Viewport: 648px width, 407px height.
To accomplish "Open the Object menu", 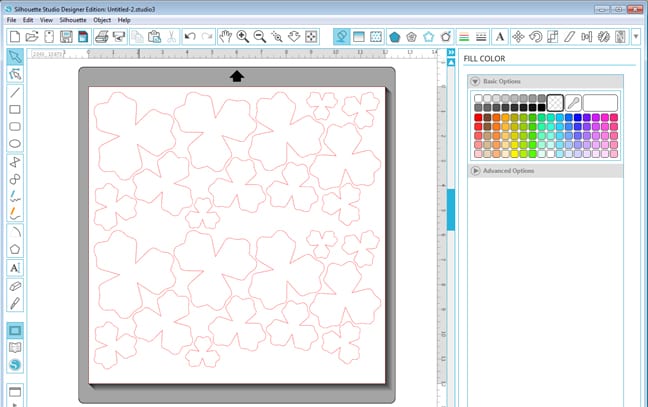I will (102, 20).
